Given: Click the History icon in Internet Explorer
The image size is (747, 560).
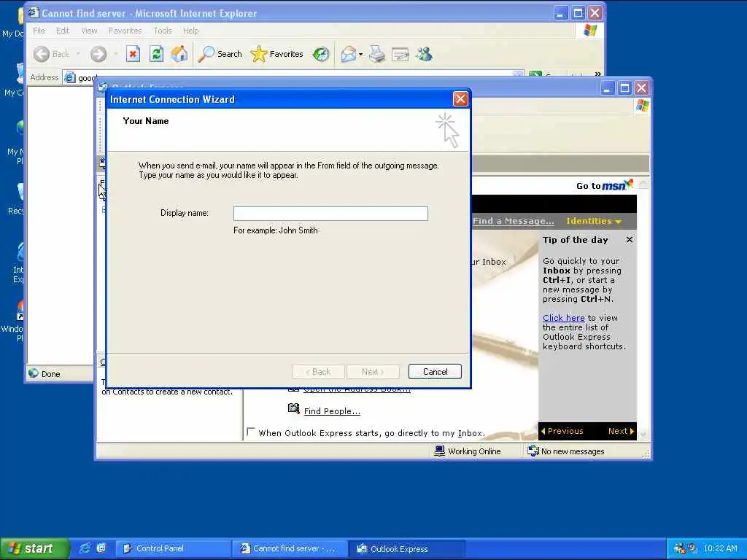Looking at the screenshot, I should pyautogui.click(x=321, y=54).
